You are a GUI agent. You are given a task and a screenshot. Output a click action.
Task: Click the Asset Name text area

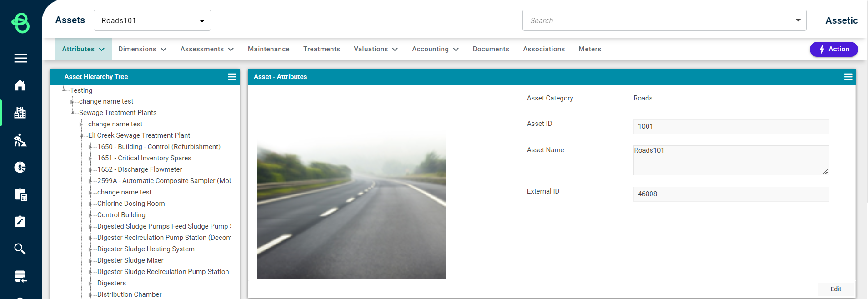pyautogui.click(x=731, y=160)
